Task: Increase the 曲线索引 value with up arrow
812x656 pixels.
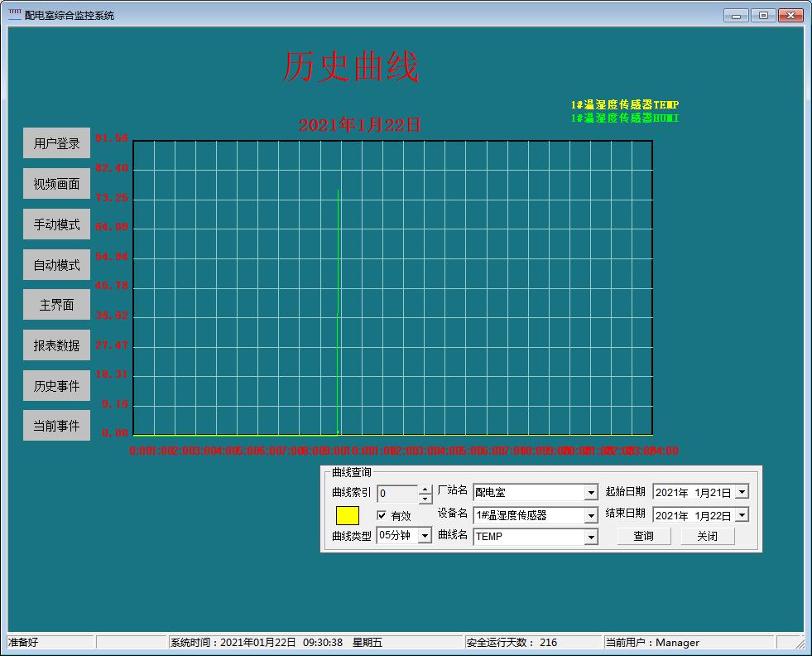Action: 425,490
